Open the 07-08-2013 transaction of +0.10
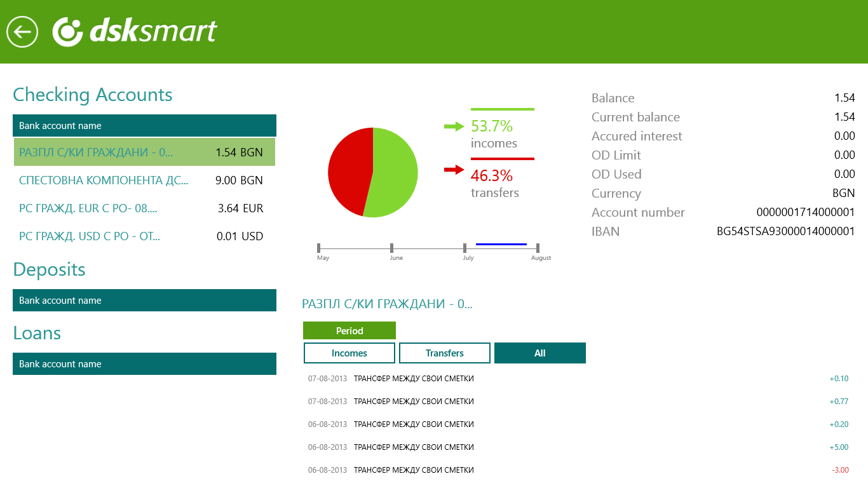The width and height of the screenshot is (868, 488). click(578, 379)
